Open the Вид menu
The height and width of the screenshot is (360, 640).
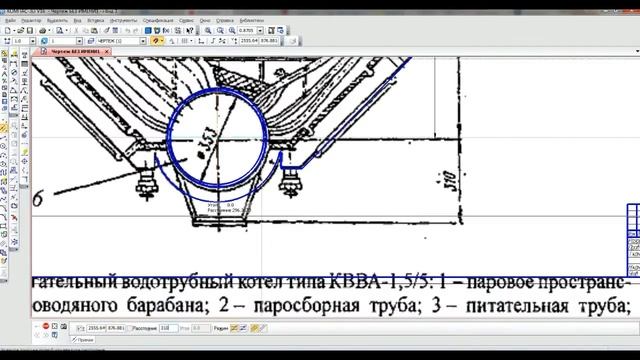[78, 20]
